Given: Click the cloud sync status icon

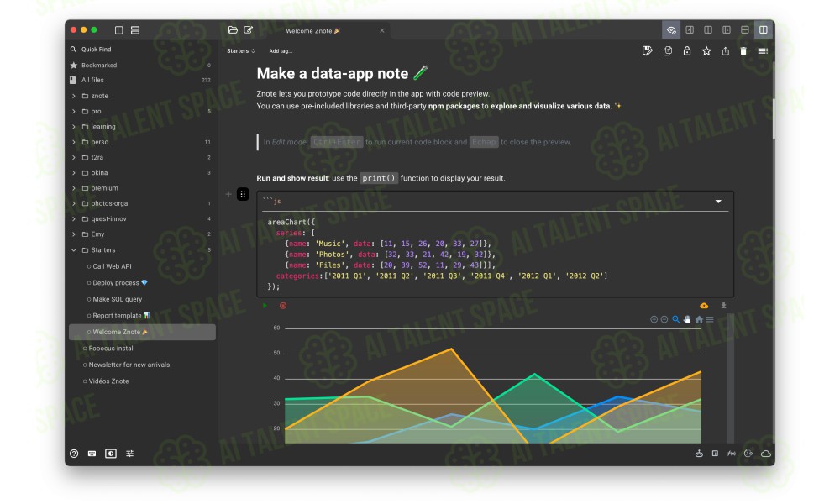Looking at the screenshot, I should tap(766, 454).
